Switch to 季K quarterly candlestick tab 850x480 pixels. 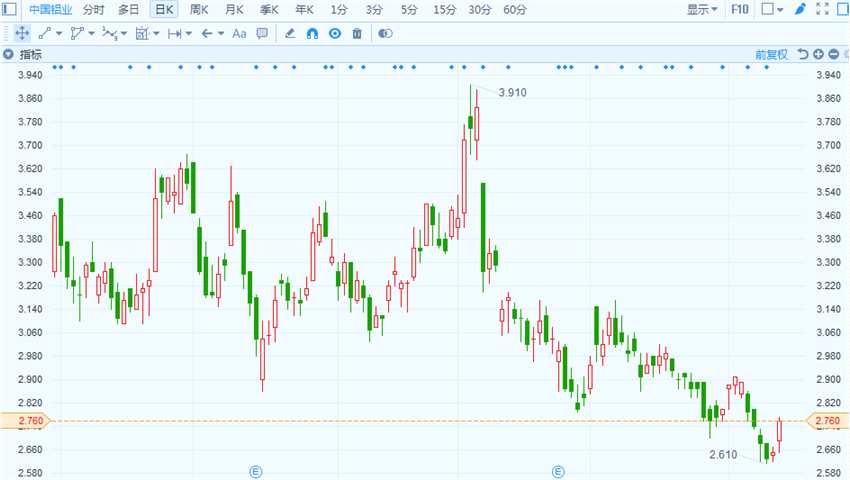269,9
